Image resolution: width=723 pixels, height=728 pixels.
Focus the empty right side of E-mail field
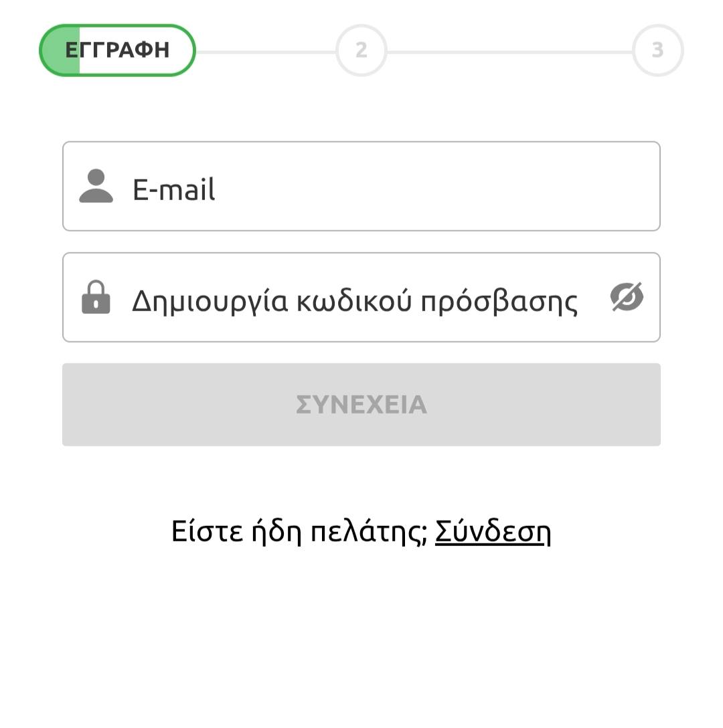(469, 187)
